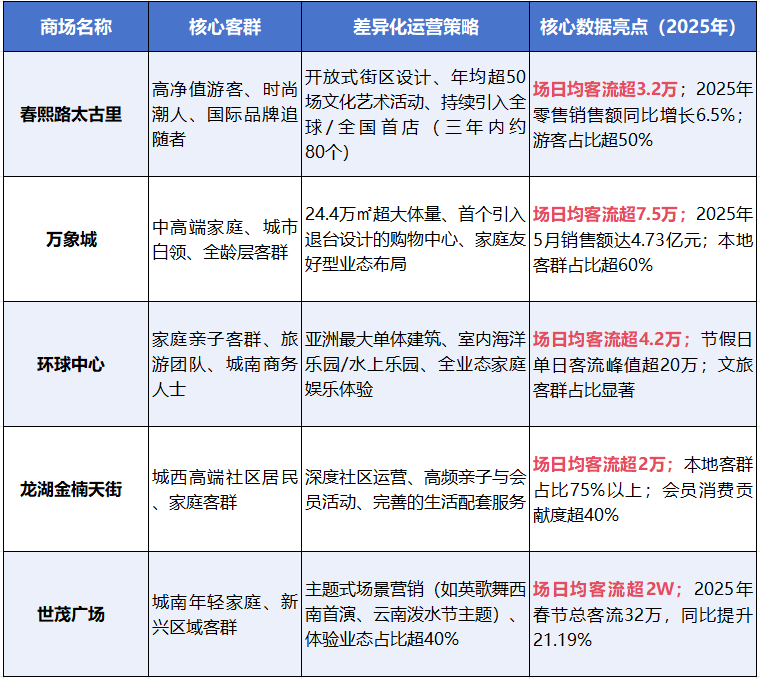Click the 家庭亲子客群、旅游团队 customer cell
The width and height of the screenshot is (760, 679).
[225, 364]
